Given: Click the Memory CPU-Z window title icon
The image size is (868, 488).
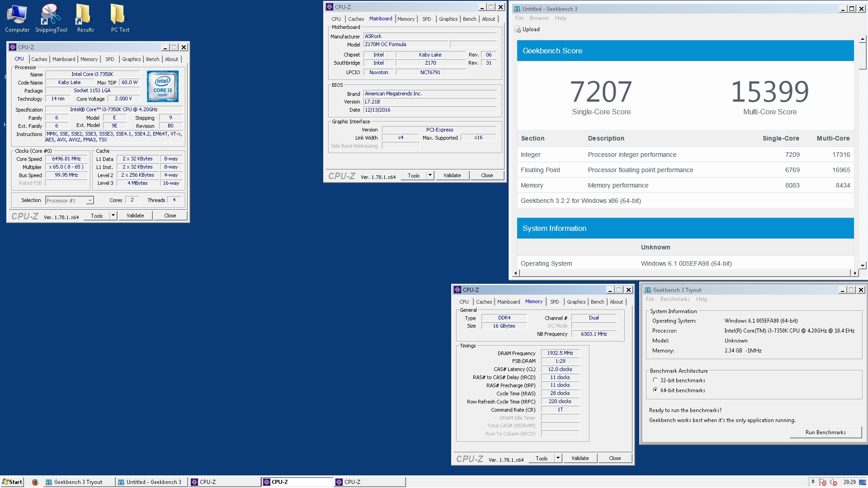Looking at the screenshot, I should tap(458, 290).
